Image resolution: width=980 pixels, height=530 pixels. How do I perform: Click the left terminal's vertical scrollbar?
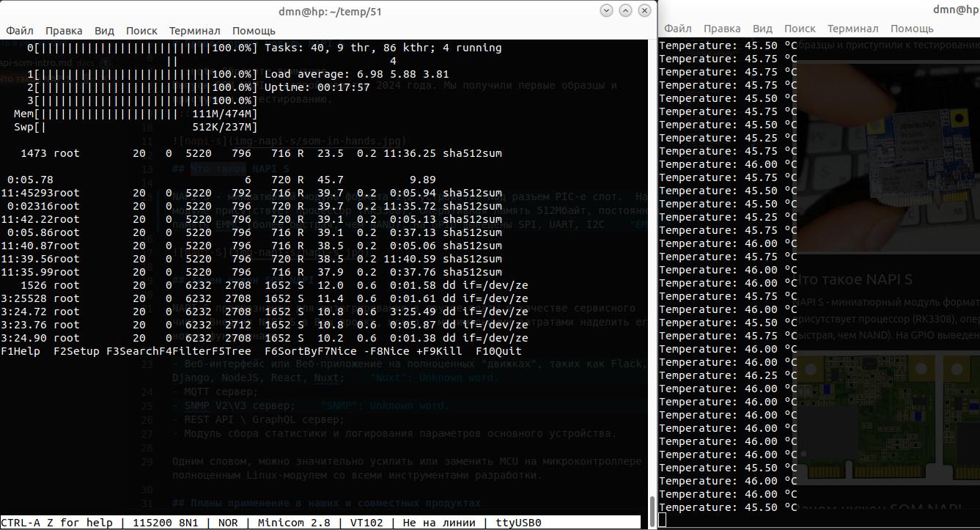[652, 507]
